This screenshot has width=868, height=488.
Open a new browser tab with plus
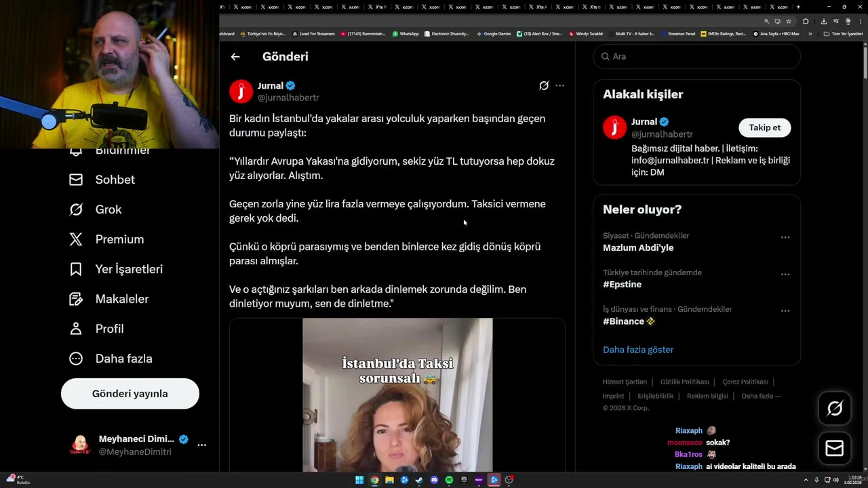pos(798,7)
